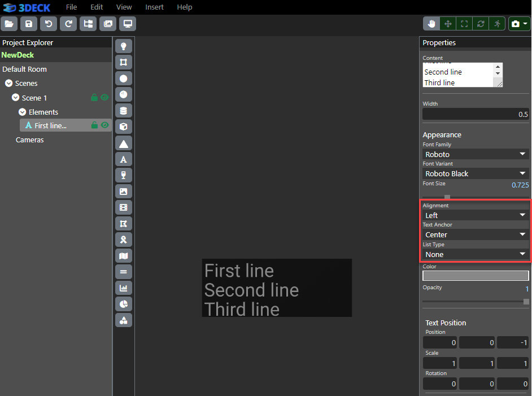Image resolution: width=532 pixels, height=396 pixels.
Task: Select the move arrows tool
Action: click(x=448, y=24)
